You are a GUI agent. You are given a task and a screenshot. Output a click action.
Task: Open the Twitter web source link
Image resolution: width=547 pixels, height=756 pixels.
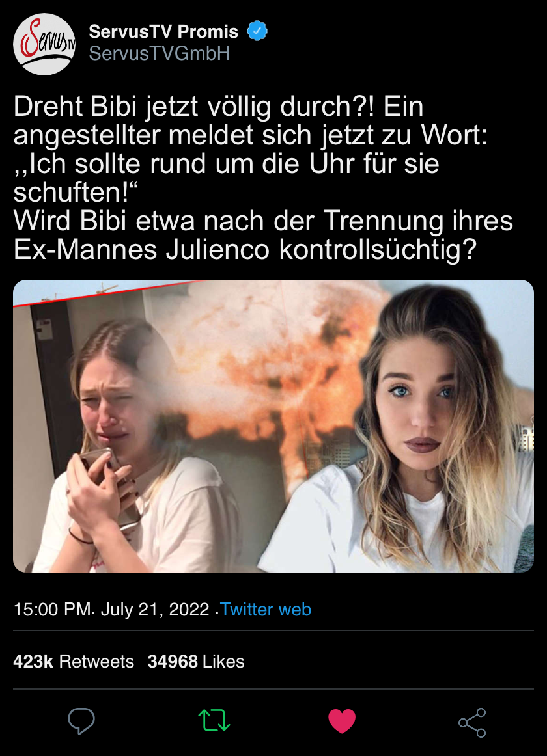coord(266,610)
